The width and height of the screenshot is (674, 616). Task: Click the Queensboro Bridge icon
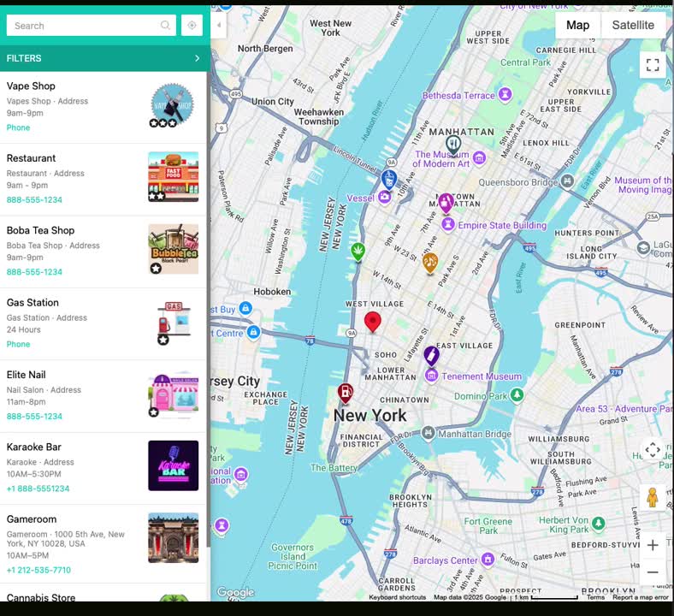[567, 181]
